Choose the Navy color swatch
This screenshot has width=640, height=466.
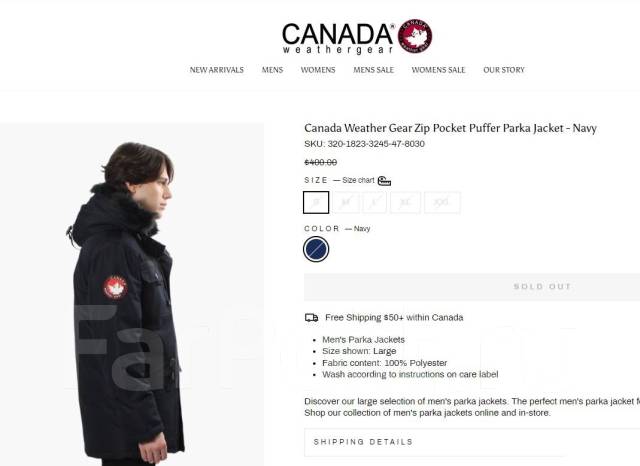click(316, 249)
